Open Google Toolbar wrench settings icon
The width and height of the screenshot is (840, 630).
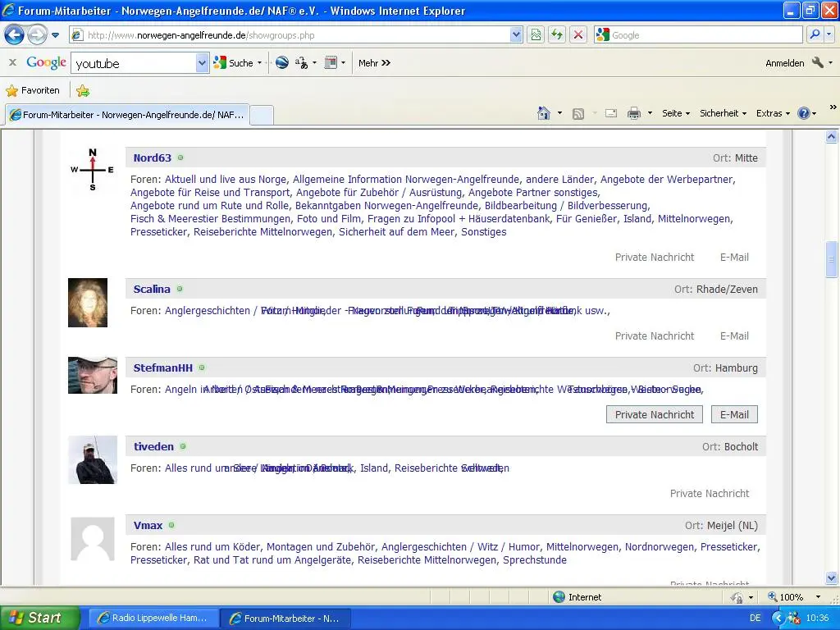[x=817, y=63]
